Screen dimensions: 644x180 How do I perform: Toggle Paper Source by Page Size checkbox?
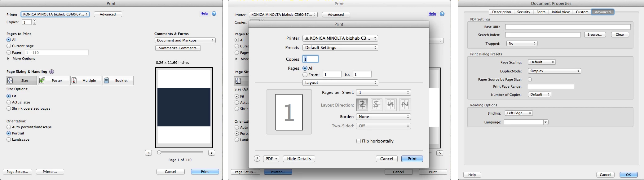point(530,80)
